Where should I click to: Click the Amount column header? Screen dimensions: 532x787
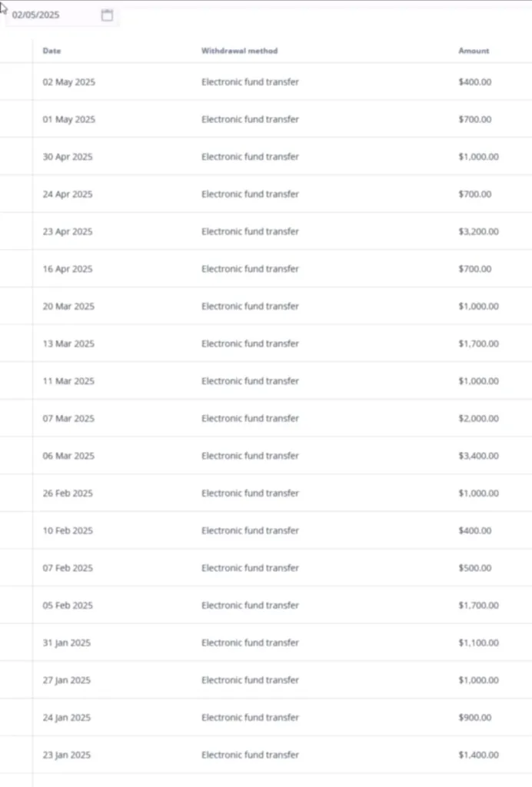(x=474, y=51)
